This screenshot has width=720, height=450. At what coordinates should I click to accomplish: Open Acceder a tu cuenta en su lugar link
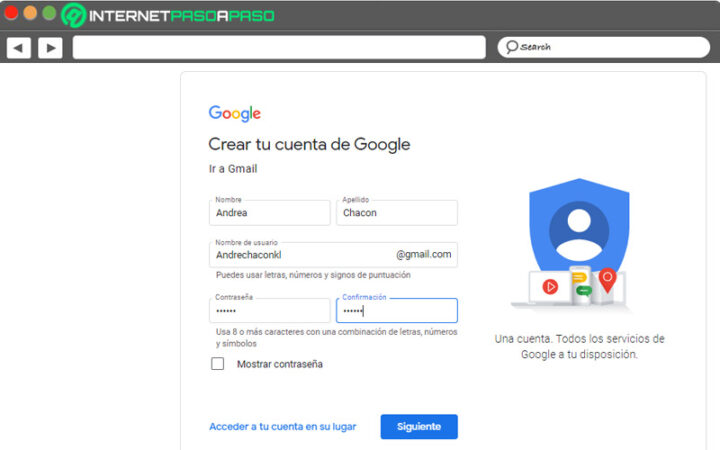pyautogui.click(x=282, y=427)
